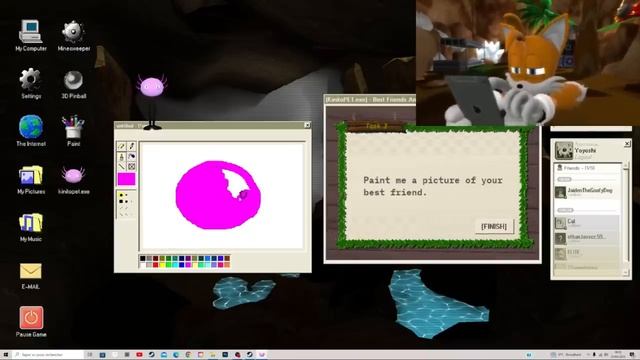Viewport: 640px width, 360px height.
Task: Click the pink Kinito pet character
Action: [152, 102]
